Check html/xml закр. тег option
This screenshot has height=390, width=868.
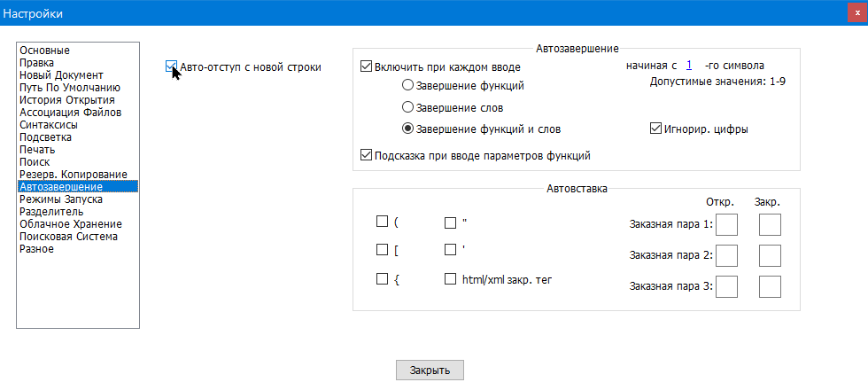[x=450, y=279]
